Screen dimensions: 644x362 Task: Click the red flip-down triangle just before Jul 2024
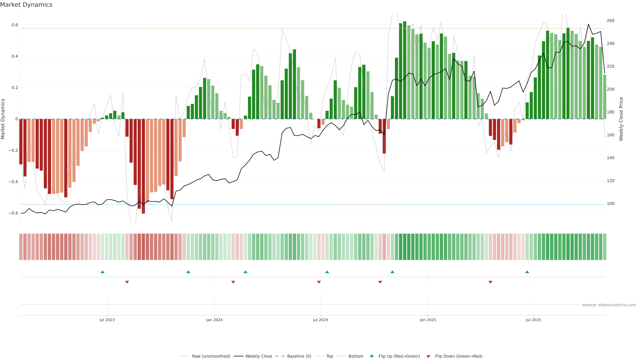pyautogui.click(x=319, y=282)
